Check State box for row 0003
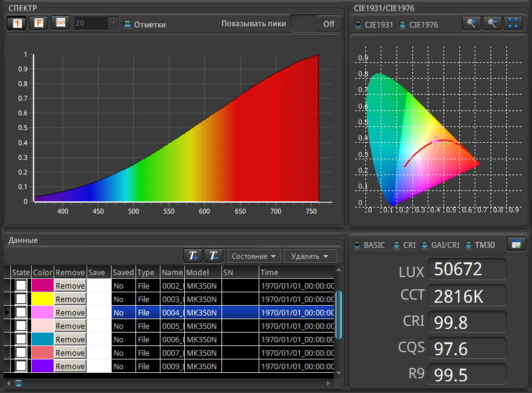532x393 pixels. pos(21,299)
